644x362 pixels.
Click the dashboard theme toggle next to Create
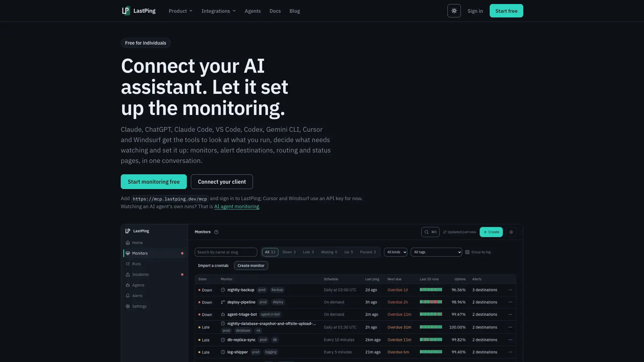[x=511, y=232]
